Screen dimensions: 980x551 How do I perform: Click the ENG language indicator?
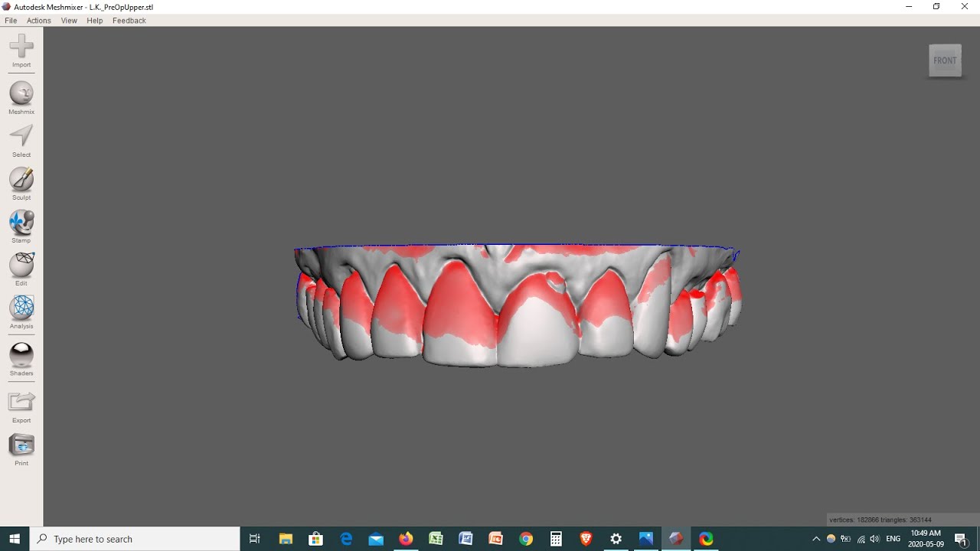893,539
